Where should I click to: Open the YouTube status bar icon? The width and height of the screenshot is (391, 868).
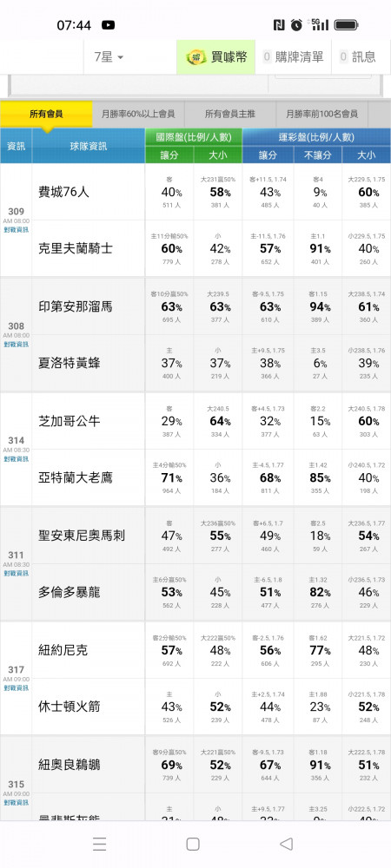108,25
